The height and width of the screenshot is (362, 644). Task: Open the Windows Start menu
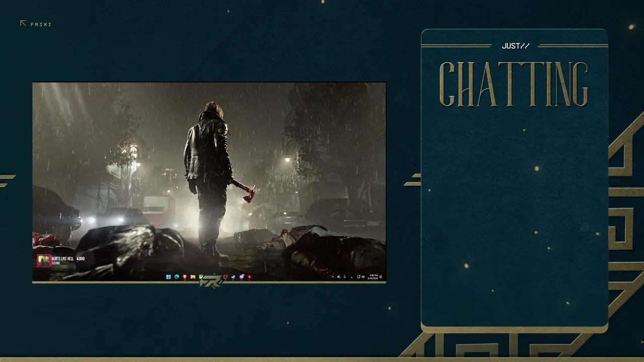pyautogui.click(x=169, y=277)
